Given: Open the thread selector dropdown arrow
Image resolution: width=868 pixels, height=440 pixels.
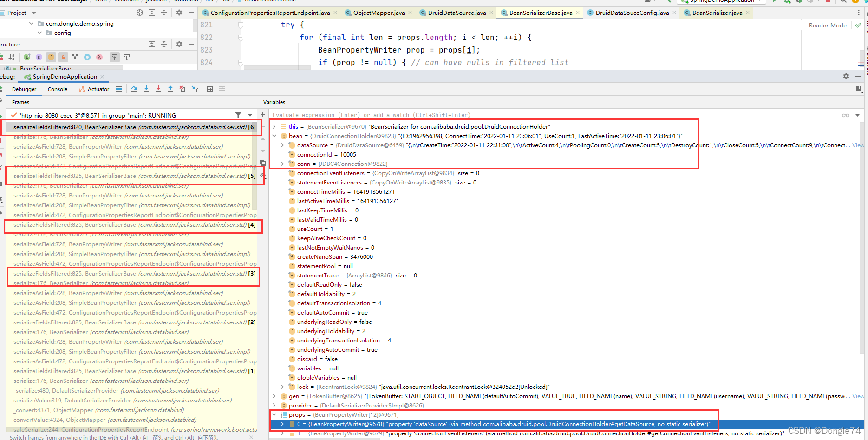Looking at the screenshot, I should tap(250, 115).
